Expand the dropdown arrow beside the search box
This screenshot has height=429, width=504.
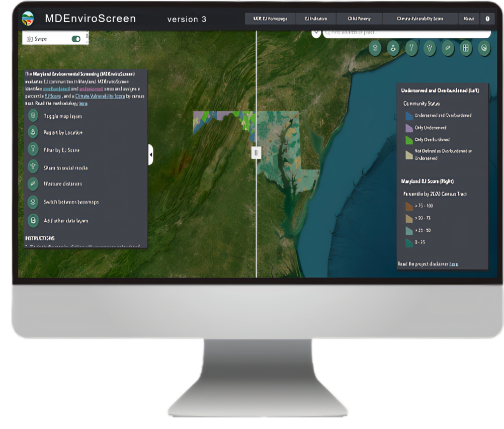click(x=316, y=33)
